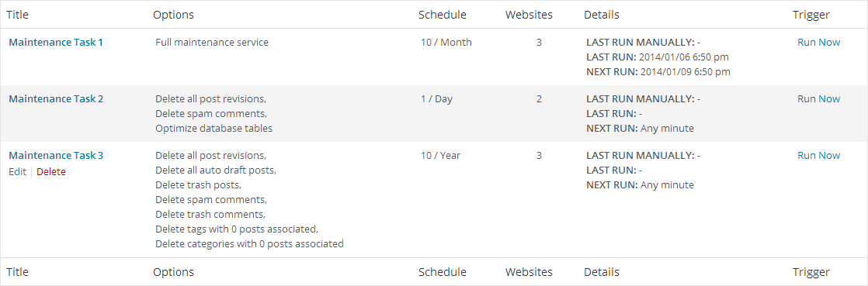Run Maintenance Task 1 now
Image resolution: width=868 pixels, height=286 pixels.
tap(819, 43)
